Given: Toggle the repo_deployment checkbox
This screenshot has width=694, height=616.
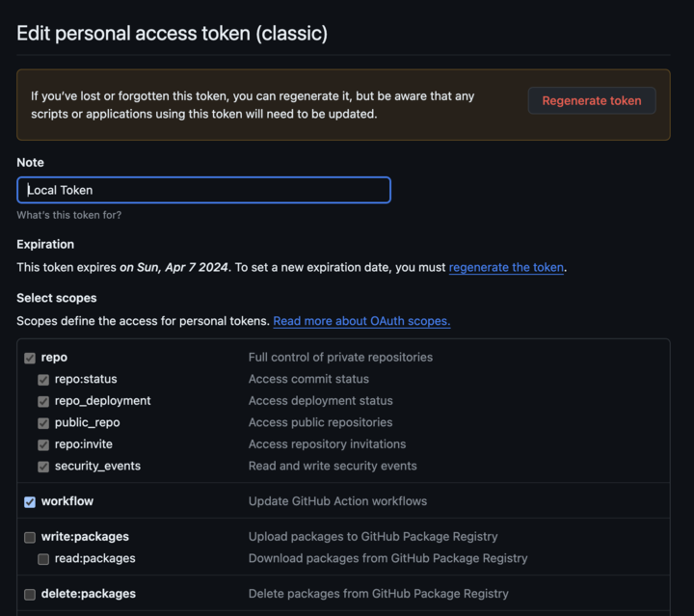Looking at the screenshot, I should click(x=43, y=401).
